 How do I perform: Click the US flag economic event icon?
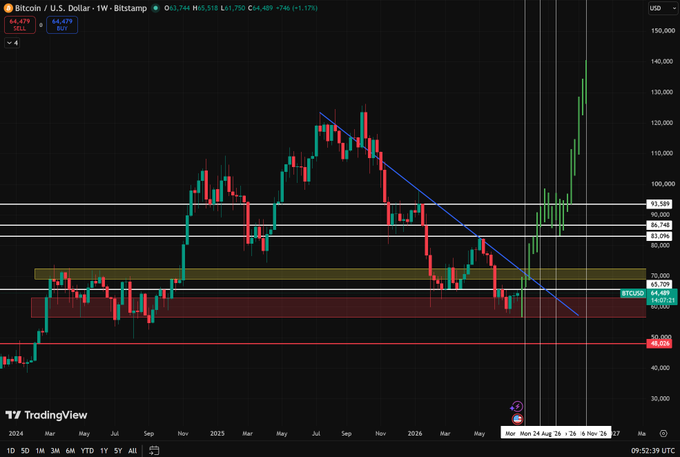point(517,419)
